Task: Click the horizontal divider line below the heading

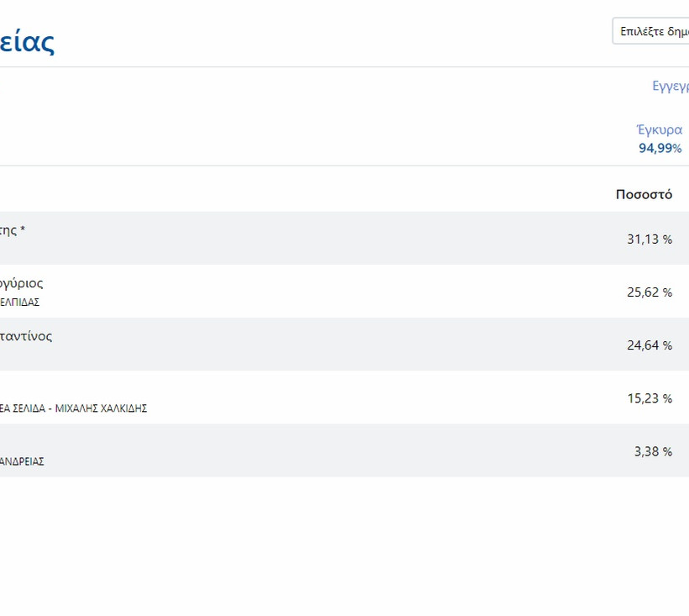Action: 336,66
